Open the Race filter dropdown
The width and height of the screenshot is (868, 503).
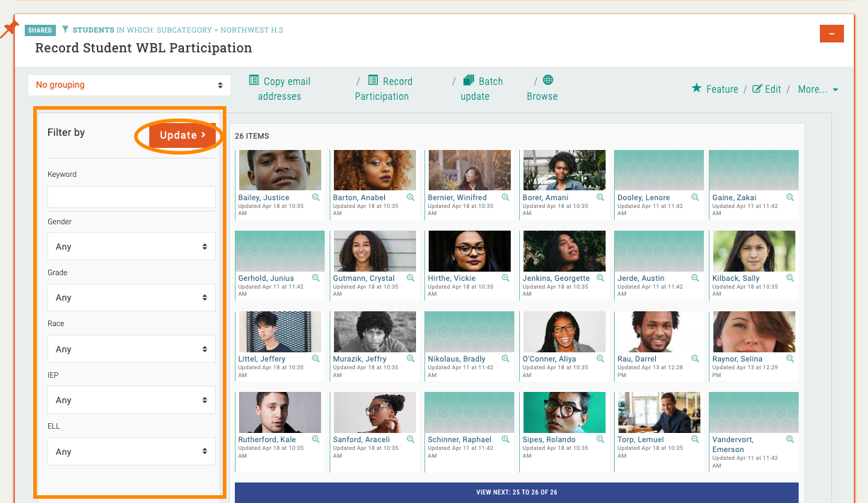pyautogui.click(x=132, y=349)
